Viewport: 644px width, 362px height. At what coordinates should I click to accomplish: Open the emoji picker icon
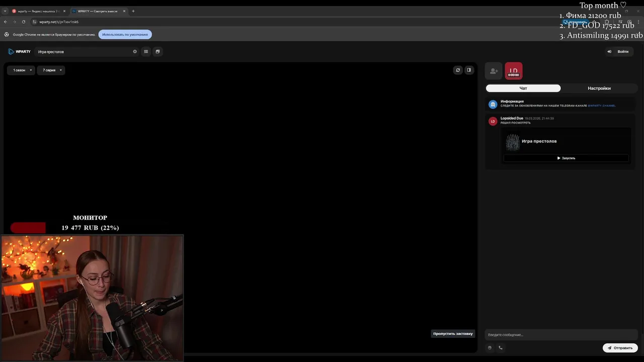pyautogui.click(x=490, y=347)
